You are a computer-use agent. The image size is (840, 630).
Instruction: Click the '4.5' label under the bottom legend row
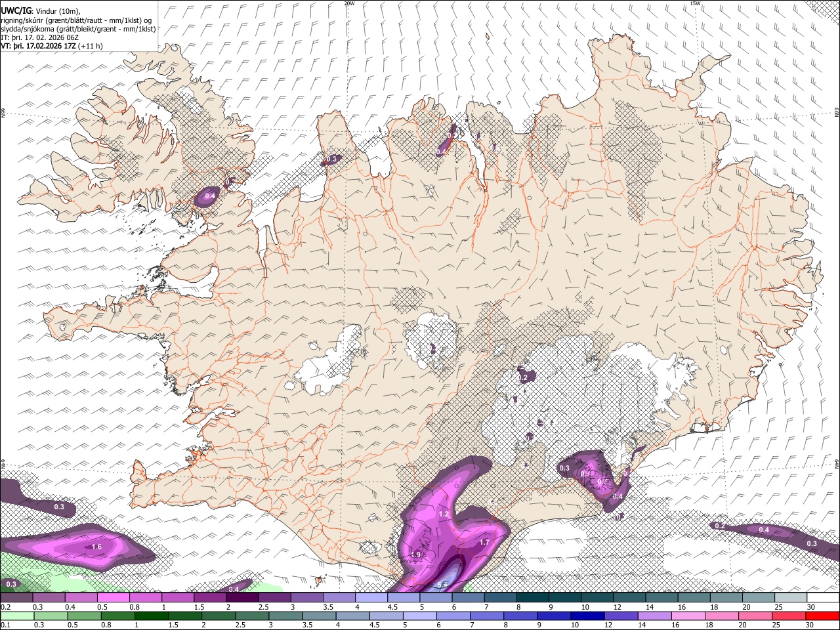pos(375,625)
